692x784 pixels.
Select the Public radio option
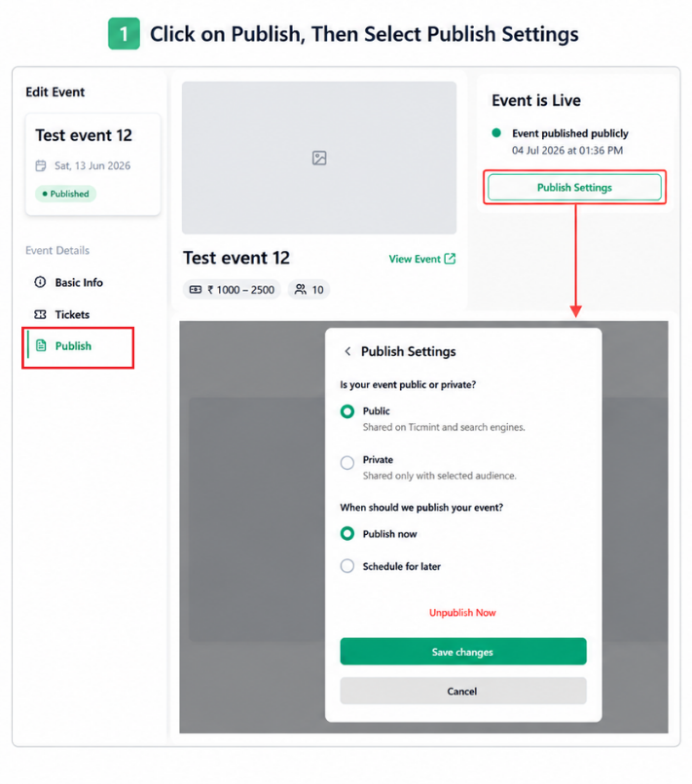tap(347, 411)
